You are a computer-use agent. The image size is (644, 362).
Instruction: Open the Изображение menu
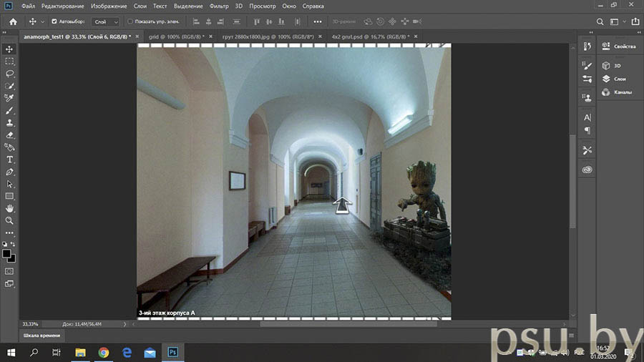point(109,6)
